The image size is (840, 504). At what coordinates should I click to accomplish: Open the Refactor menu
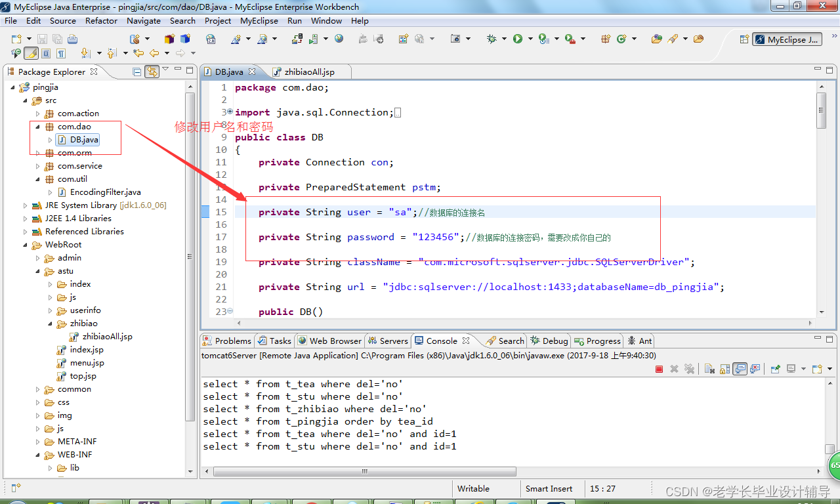pyautogui.click(x=101, y=20)
